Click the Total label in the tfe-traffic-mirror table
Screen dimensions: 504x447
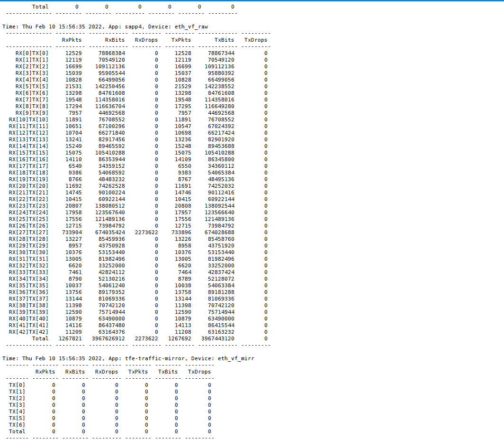click(x=17, y=432)
